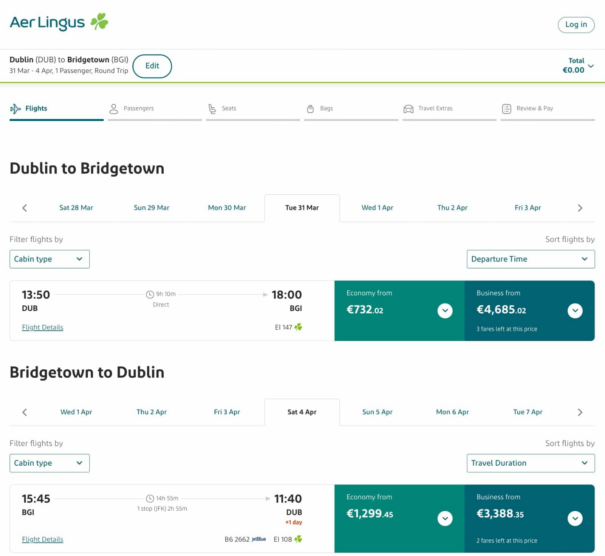Expand outbound Economy €732.02 fare

coord(445,310)
